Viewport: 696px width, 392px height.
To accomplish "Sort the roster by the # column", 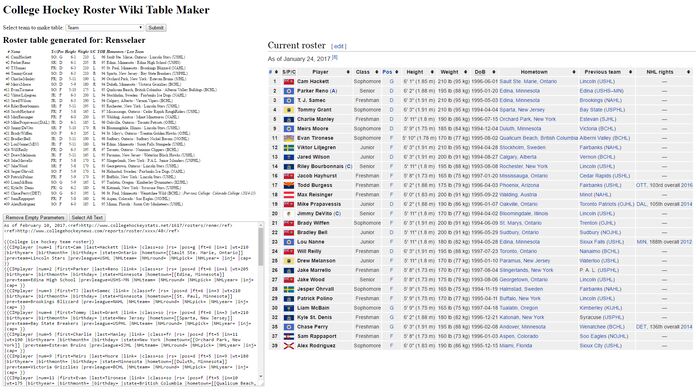I will pyautogui.click(x=273, y=72).
